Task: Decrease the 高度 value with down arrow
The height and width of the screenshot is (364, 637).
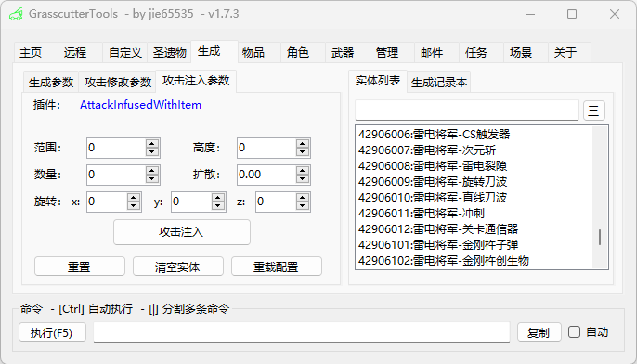Action: pyautogui.click(x=303, y=152)
